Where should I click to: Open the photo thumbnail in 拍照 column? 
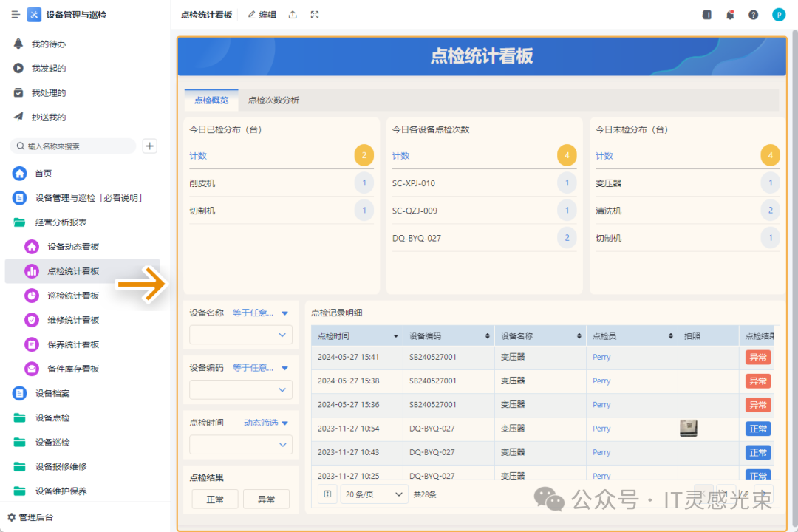[689, 428]
